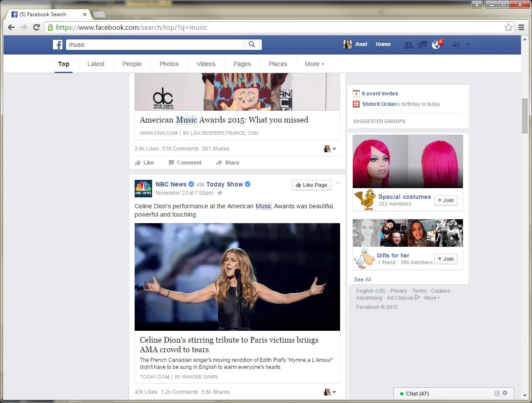Open the Chat (47) bar
The width and height of the screenshot is (532, 403).
tap(417, 393)
